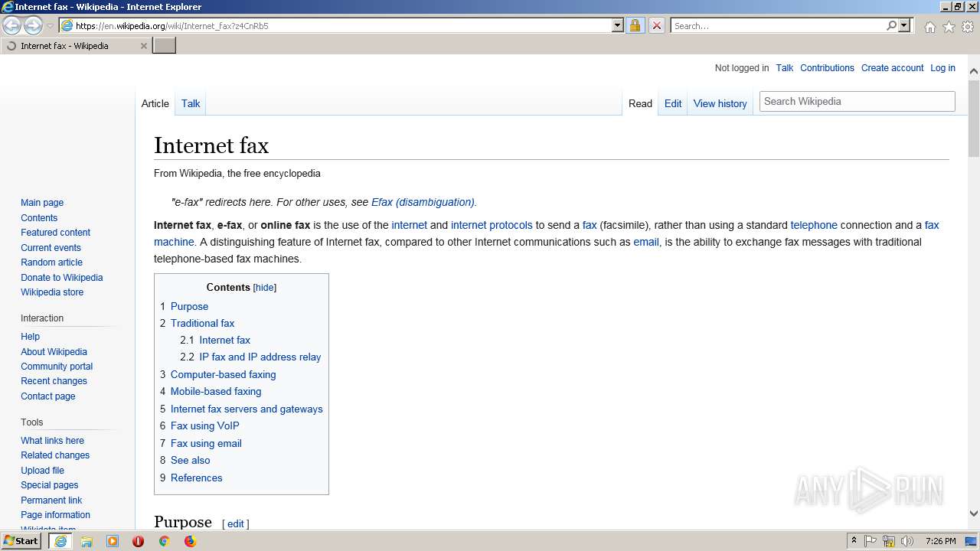The image size is (980, 551).
Task: Follow the telephone link in intro
Action: pos(814,226)
